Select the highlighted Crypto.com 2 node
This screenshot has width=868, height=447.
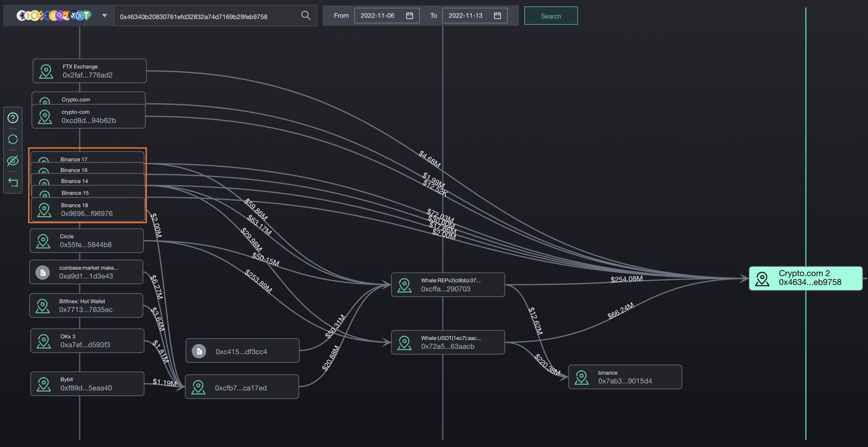pyautogui.click(x=806, y=278)
